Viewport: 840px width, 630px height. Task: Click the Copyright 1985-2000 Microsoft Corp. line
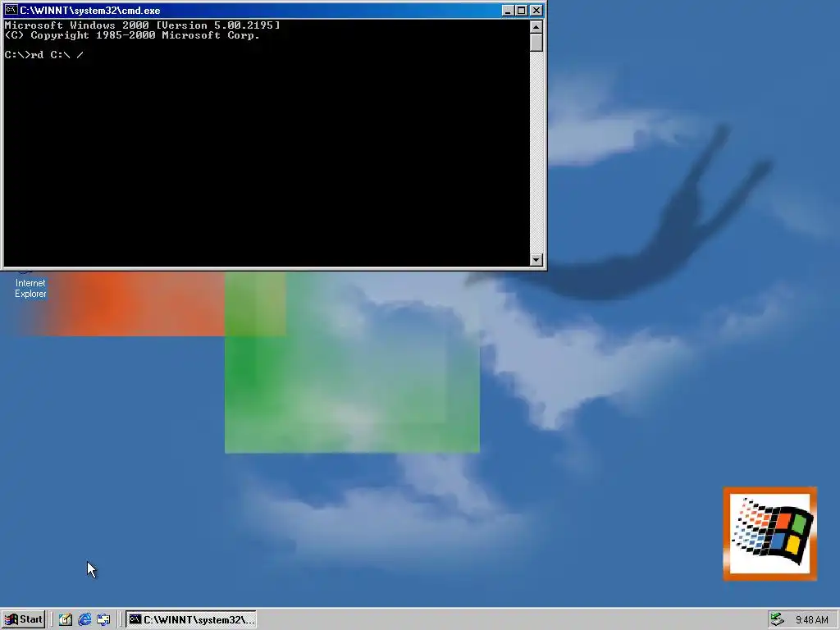(132, 35)
